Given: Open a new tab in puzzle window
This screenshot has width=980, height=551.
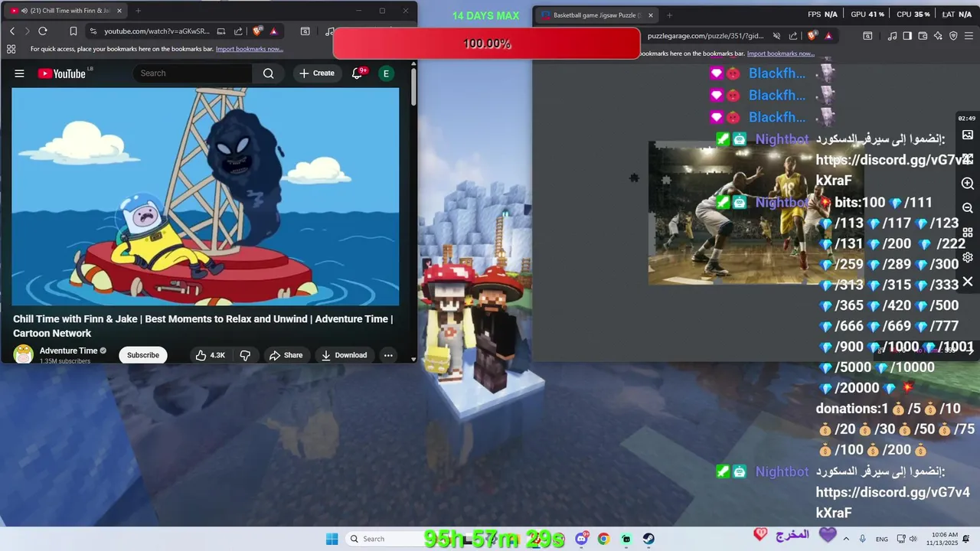Looking at the screenshot, I should click(x=669, y=15).
